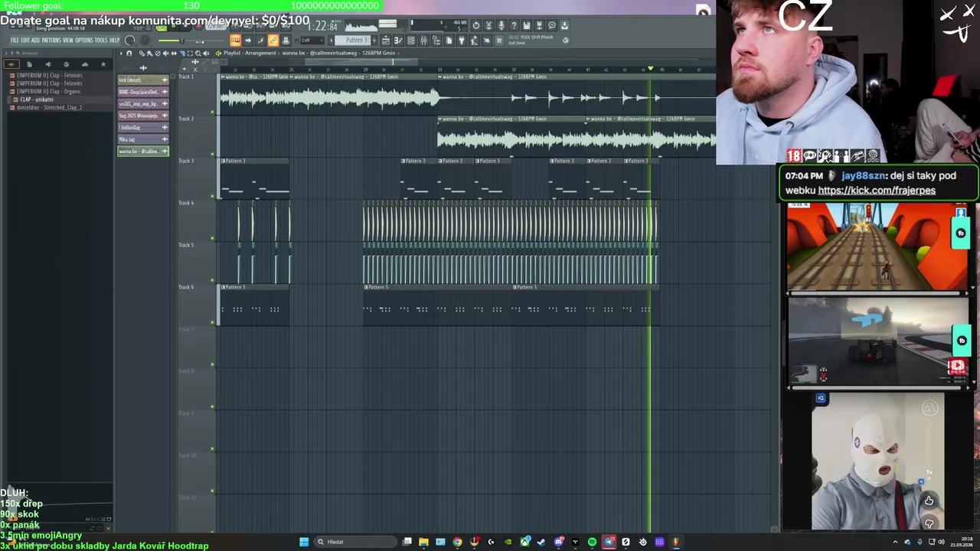Open the OPTIONS menu
This screenshot has height=551, width=980.
click(84, 41)
